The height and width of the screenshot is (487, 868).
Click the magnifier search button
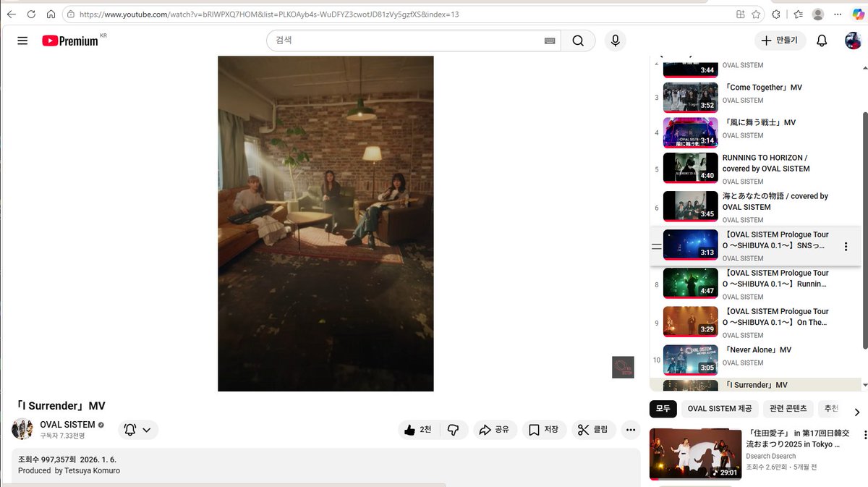coord(578,41)
